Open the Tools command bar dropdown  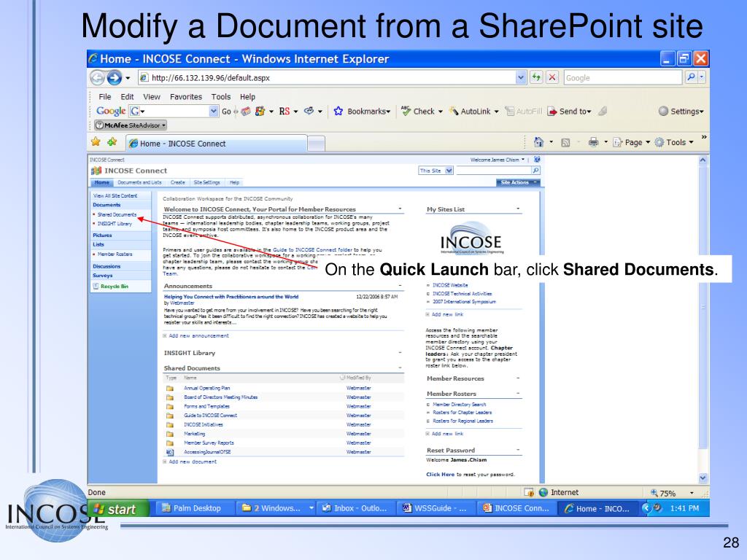(x=692, y=142)
